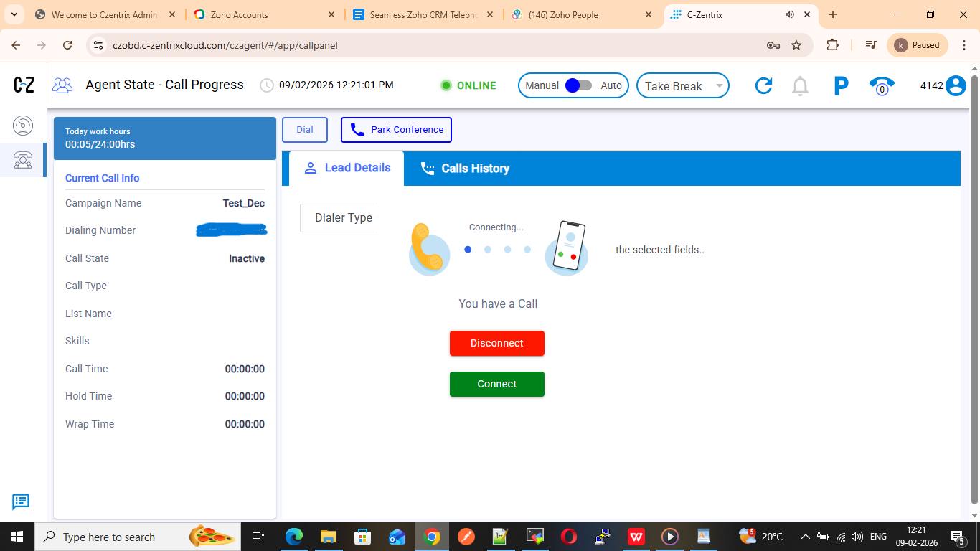The height and width of the screenshot is (551, 980).
Task: Select the call panel agent sidebar icon
Action: tap(23, 159)
